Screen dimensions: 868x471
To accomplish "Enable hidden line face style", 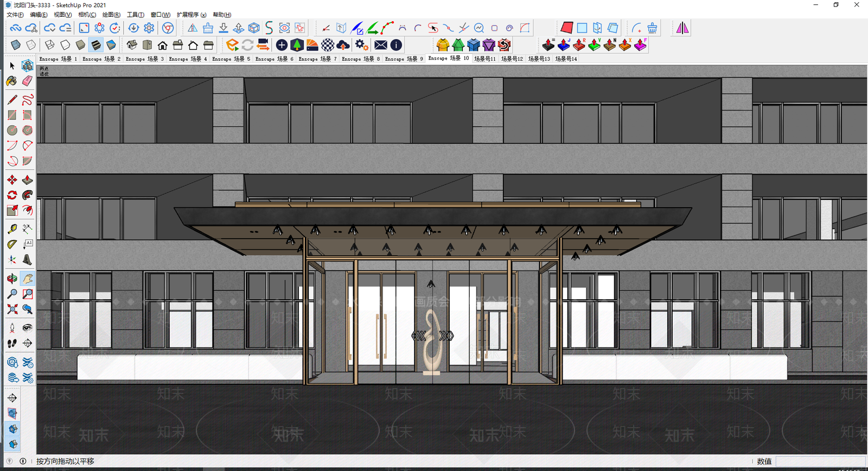I will click(x=65, y=45).
